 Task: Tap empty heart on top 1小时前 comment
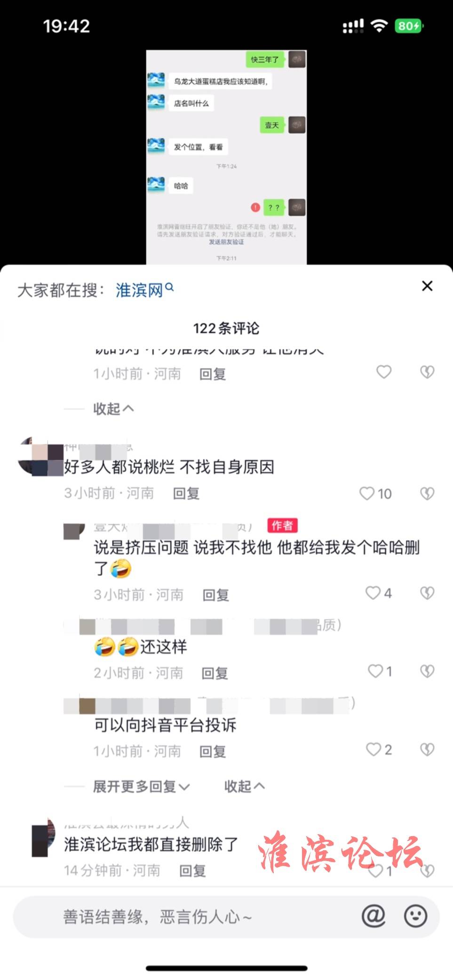pos(384,372)
